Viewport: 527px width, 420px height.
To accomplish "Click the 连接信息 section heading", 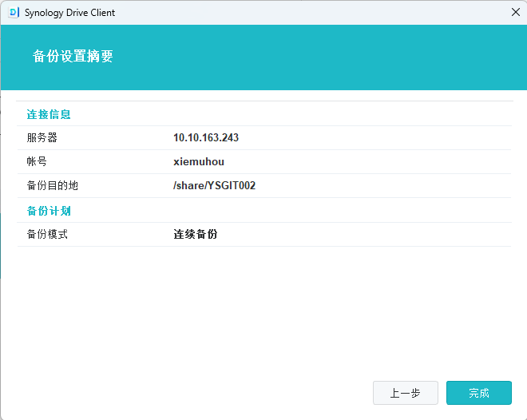I will coord(49,114).
